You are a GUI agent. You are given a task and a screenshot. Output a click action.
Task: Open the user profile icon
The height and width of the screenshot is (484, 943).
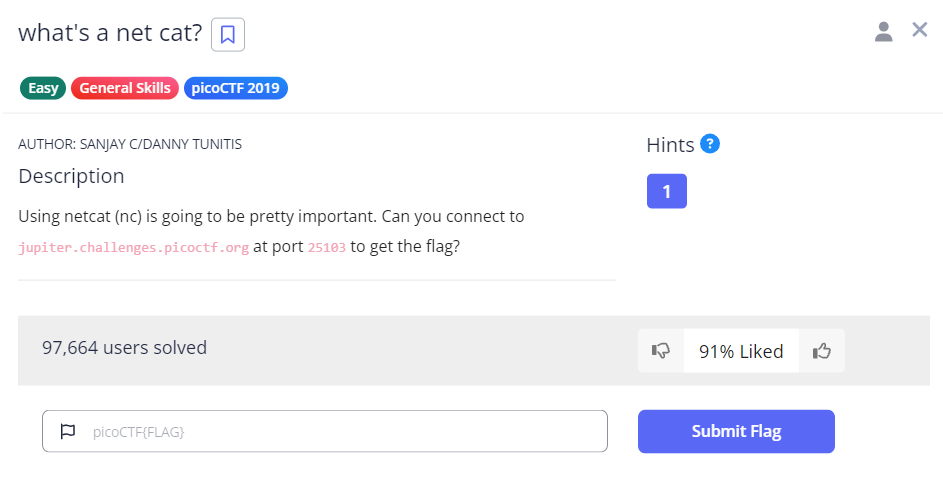[x=883, y=31]
